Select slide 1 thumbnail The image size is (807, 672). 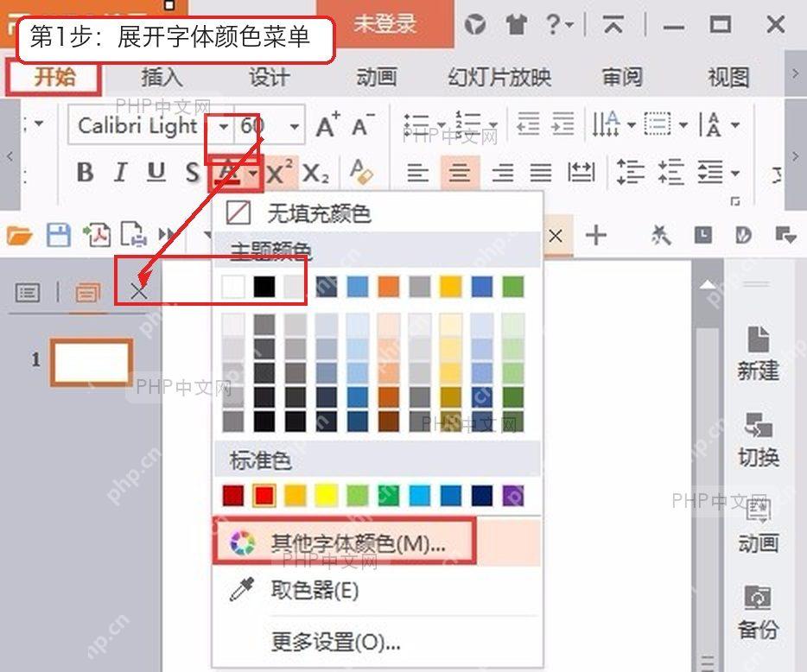pos(92,362)
